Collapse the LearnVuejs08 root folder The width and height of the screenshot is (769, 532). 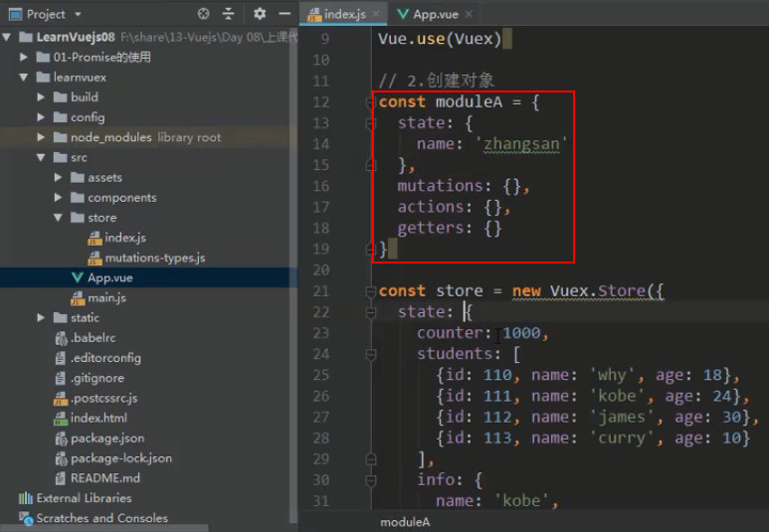(6, 37)
